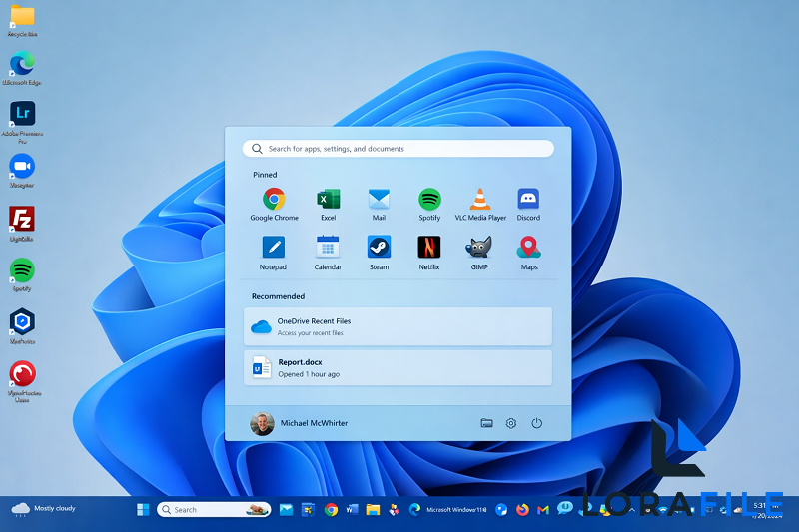Open the Mail envelope icon on taskbar
799x532 pixels.
286,510
